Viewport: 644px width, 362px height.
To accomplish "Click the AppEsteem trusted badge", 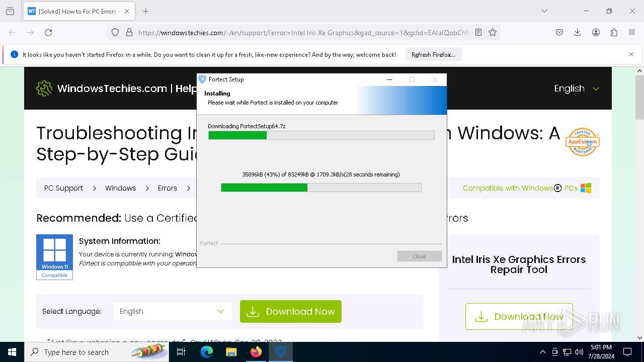I will point(582,142).
